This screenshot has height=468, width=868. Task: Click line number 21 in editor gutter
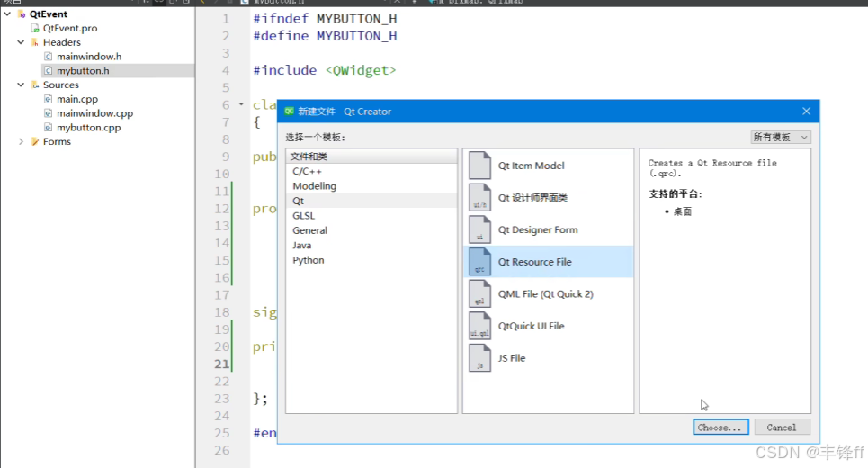221,364
